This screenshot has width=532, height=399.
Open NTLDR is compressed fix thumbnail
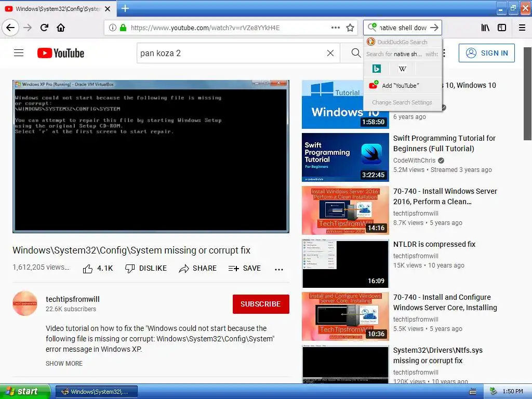[345, 263]
